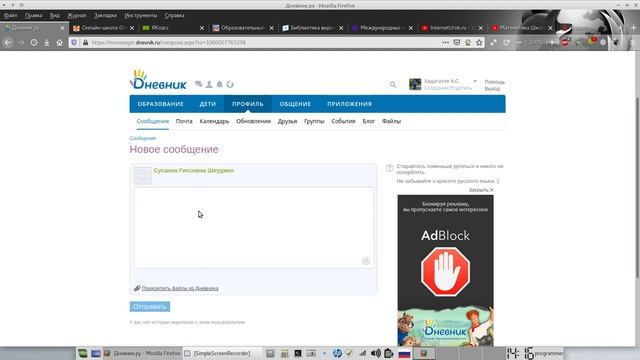640x360 pixels.
Task: Click the red AdBlock extension icon
Action: pyautogui.click(x=565, y=42)
